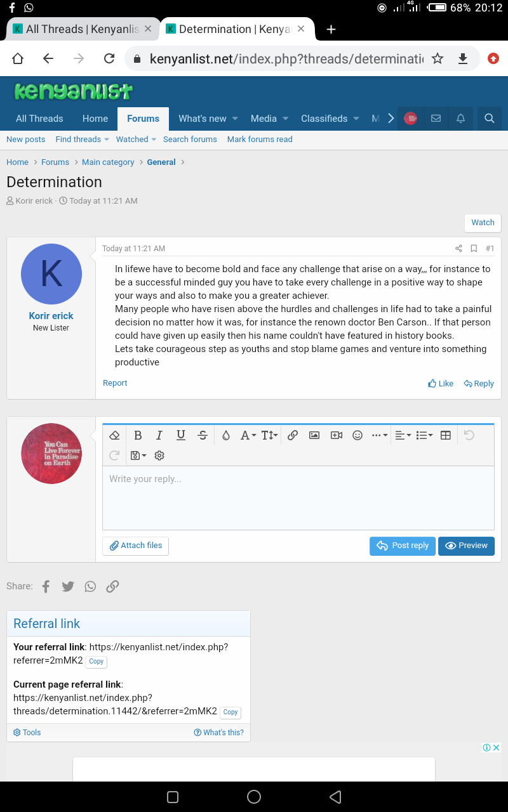Toggle bold formatting in reply editor

point(138,435)
